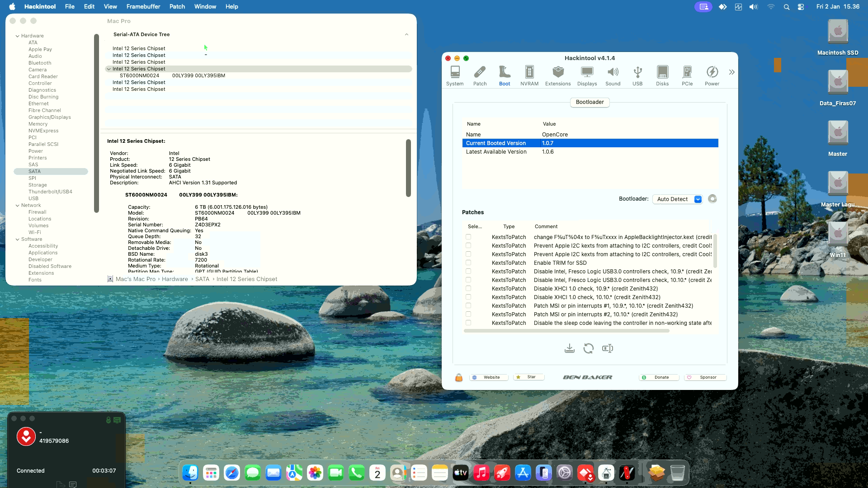
Task: Check Disable Intel, Fresco Logic USB3.0 10.9.* patch
Action: pyautogui.click(x=468, y=271)
